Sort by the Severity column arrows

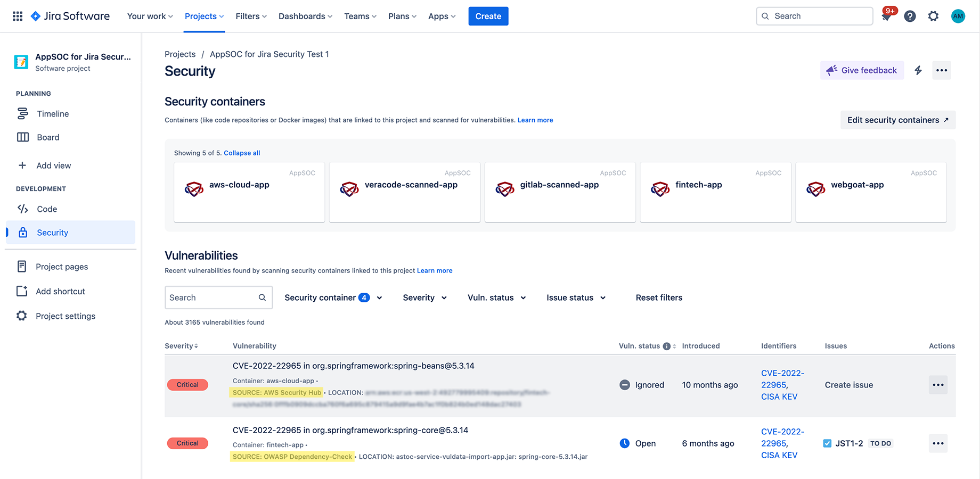(x=196, y=346)
